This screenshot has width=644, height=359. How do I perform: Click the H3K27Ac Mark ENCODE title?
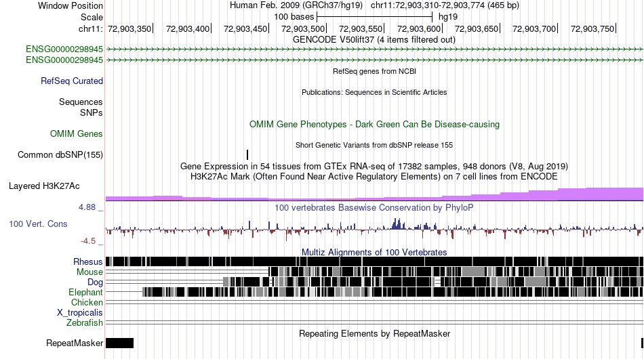click(374, 176)
